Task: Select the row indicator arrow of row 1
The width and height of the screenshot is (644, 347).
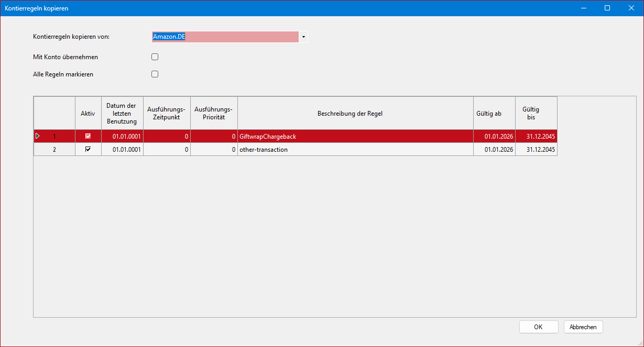Action: 38,136
